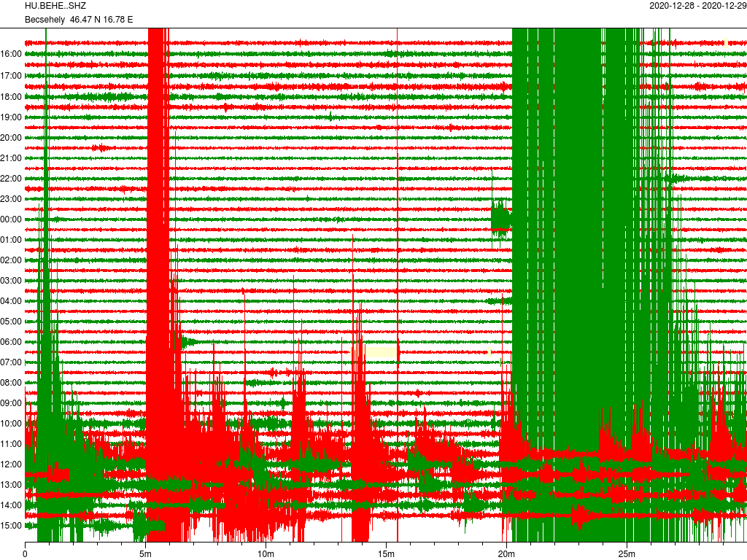Select the 16:00 hour label
The image size is (747, 560).
[x=11, y=54]
